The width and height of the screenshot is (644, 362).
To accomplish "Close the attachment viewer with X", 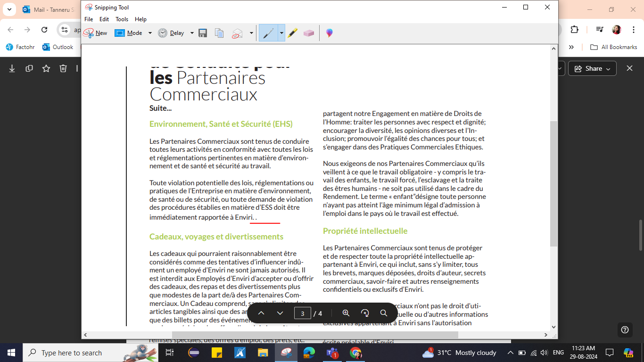I will tap(629, 68).
